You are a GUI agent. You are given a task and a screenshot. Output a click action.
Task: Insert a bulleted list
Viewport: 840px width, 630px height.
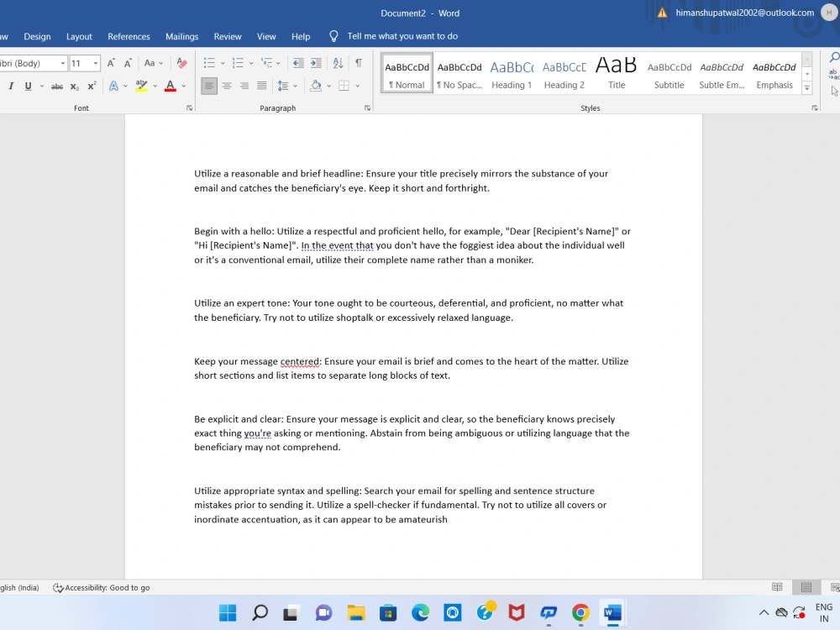[x=209, y=63]
